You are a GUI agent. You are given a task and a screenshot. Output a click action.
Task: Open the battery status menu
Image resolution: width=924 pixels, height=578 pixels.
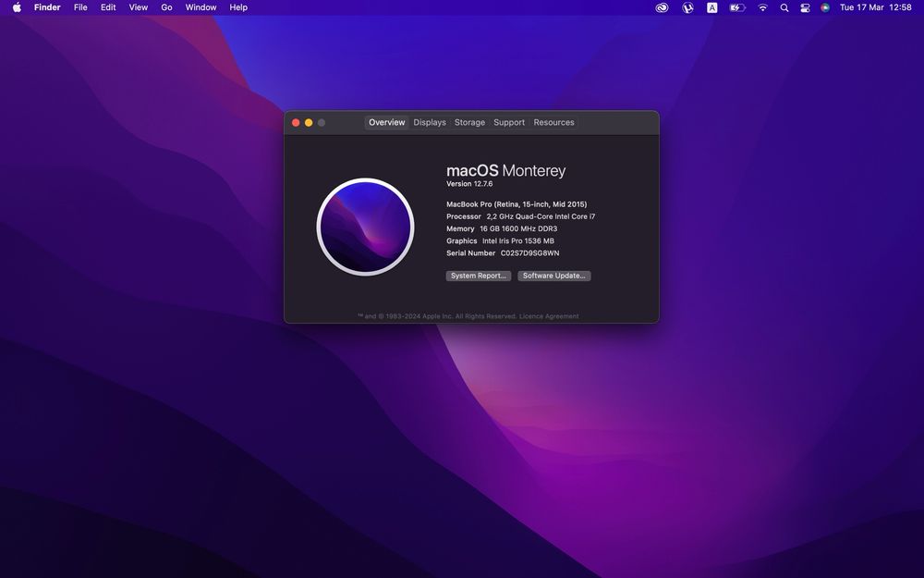737,7
